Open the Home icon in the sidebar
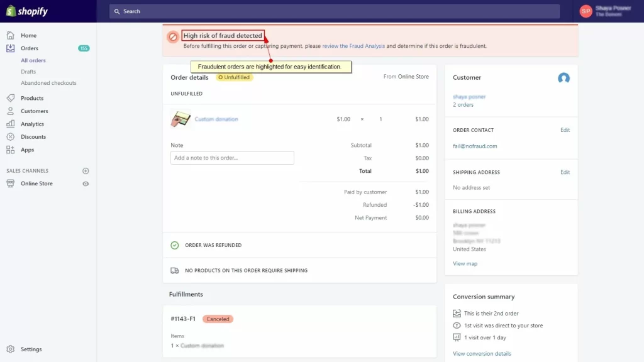The height and width of the screenshot is (362, 644). (x=11, y=35)
